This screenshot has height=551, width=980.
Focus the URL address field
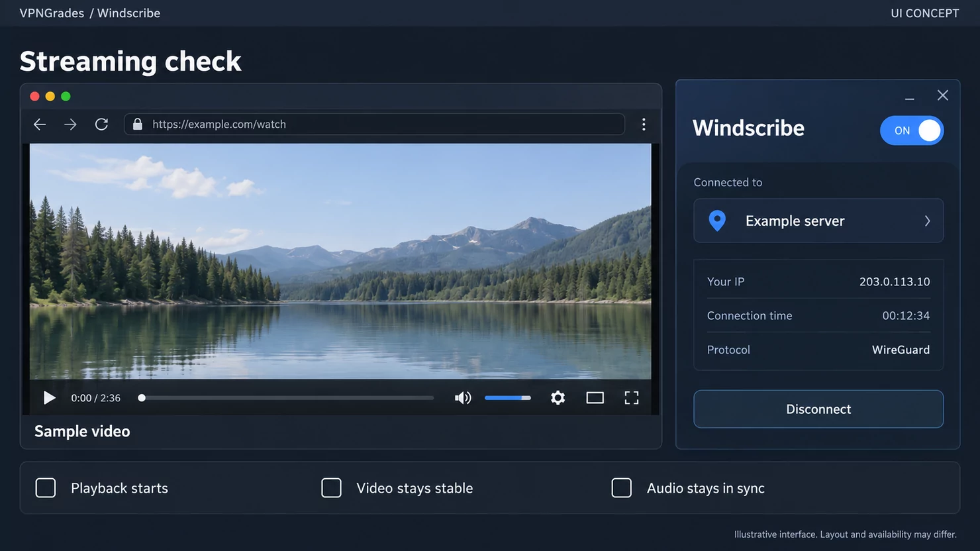pos(374,125)
